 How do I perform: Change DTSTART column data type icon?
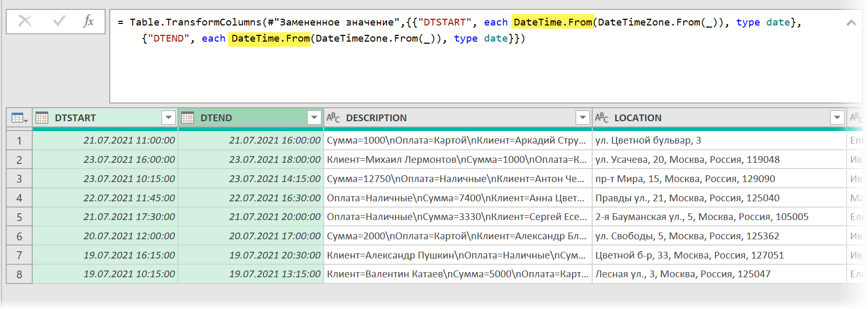(x=42, y=118)
